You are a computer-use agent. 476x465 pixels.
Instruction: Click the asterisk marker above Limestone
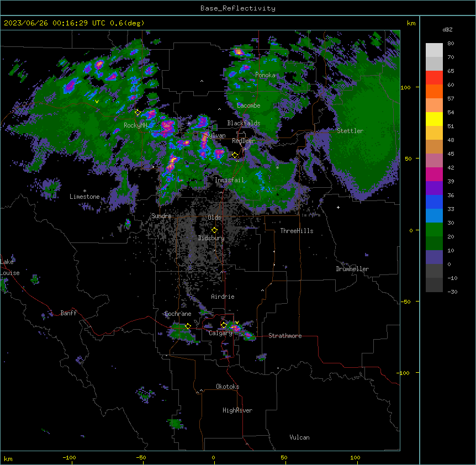click(x=84, y=191)
